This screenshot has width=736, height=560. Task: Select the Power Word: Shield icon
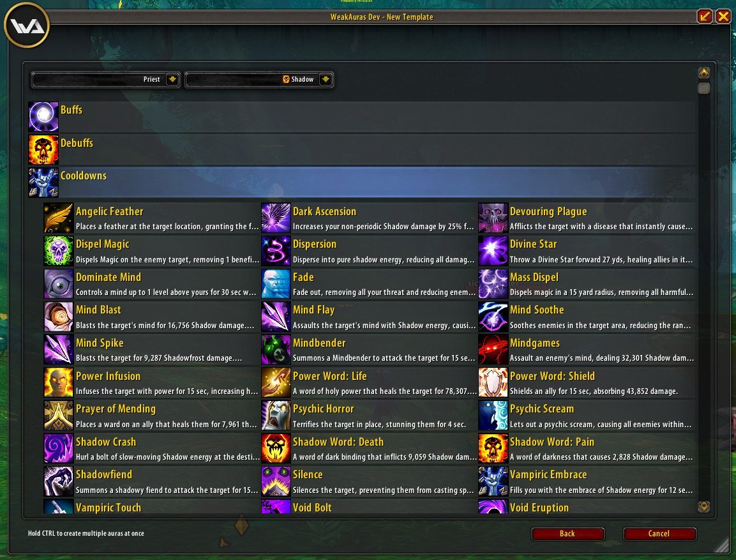(493, 382)
